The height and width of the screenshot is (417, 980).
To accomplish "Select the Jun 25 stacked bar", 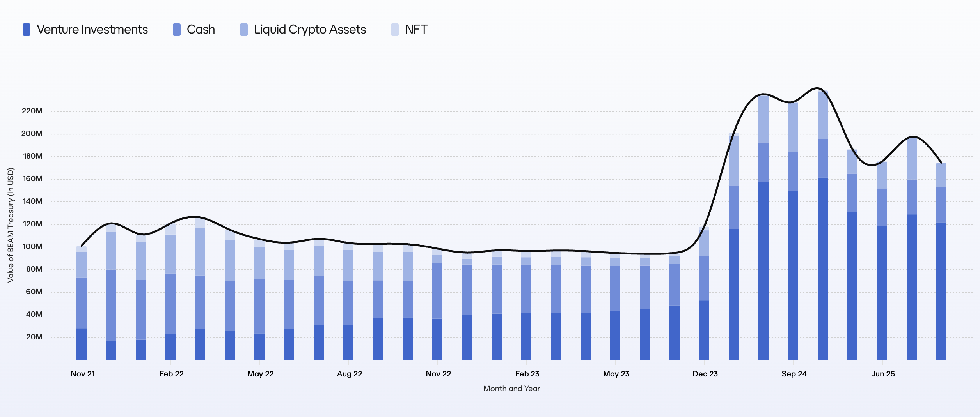I will coord(882,261).
